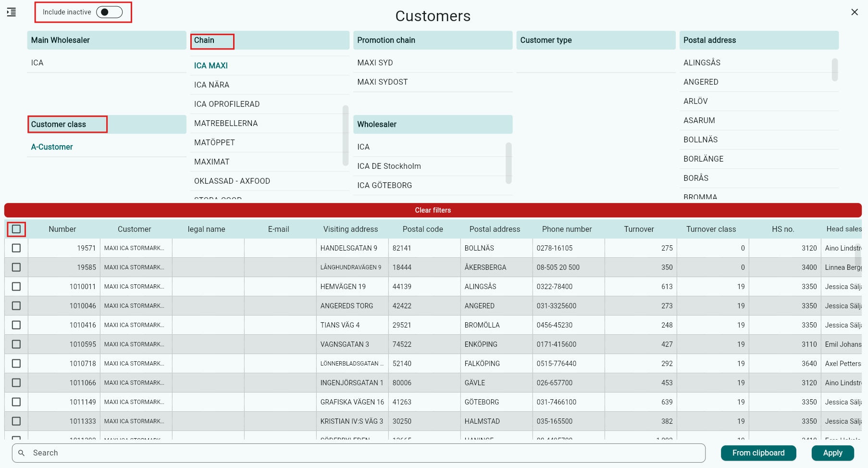Sort by the legal name column header
Viewport: 868px width, 468px height.
[x=207, y=229]
